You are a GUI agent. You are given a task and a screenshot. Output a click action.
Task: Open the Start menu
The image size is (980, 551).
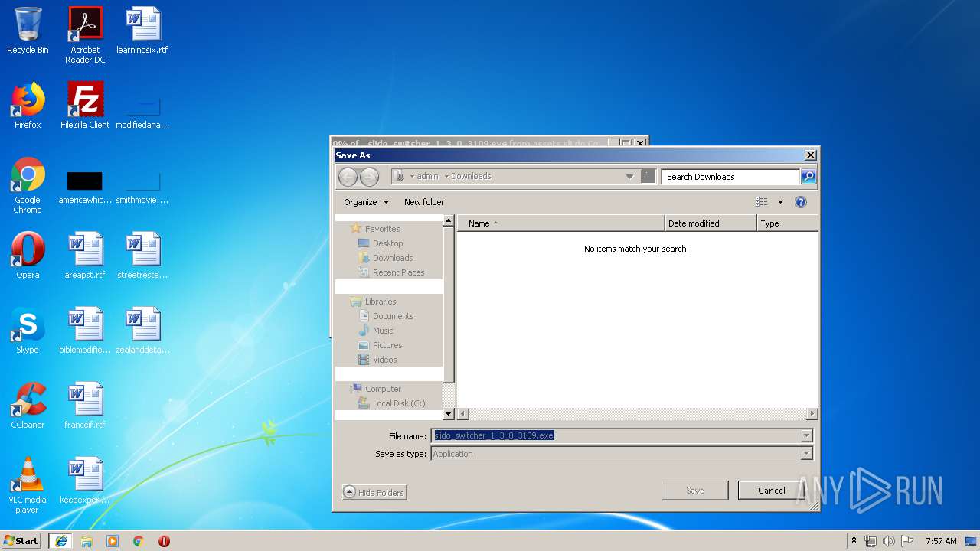click(21, 541)
